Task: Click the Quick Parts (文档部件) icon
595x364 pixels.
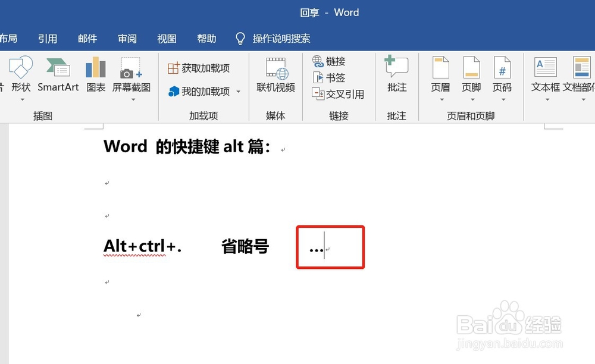Action: [582, 67]
